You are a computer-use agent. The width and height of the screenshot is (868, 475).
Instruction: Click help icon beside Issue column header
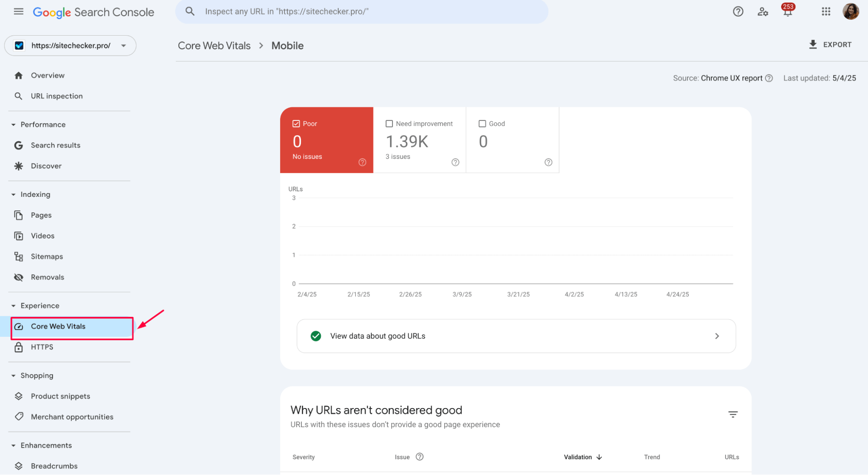click(419, 457)
